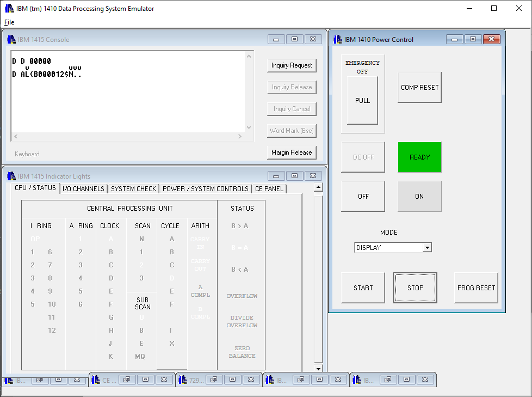
Task: Minimize the IBM 1415 Indicator Lights window
Action: (276, 176)
